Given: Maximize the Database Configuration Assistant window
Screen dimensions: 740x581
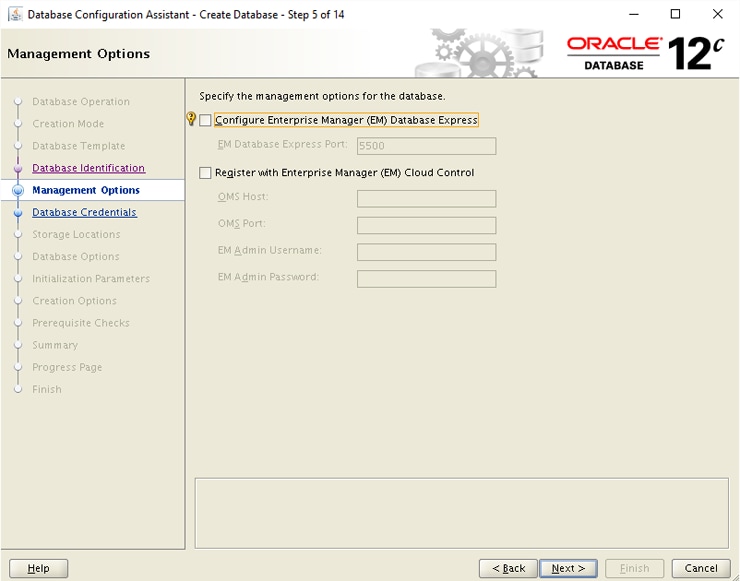Looking at the screenshot, I should tap(675, 14).
